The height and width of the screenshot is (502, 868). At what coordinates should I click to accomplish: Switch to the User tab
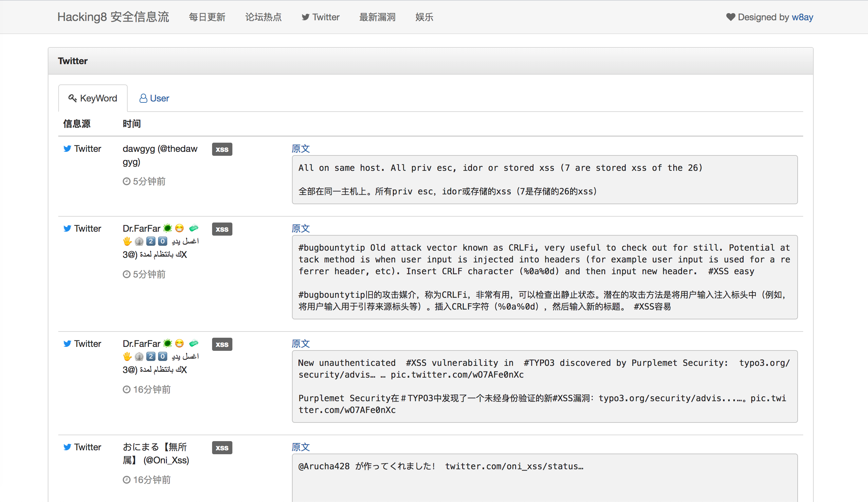pos(154,98)
